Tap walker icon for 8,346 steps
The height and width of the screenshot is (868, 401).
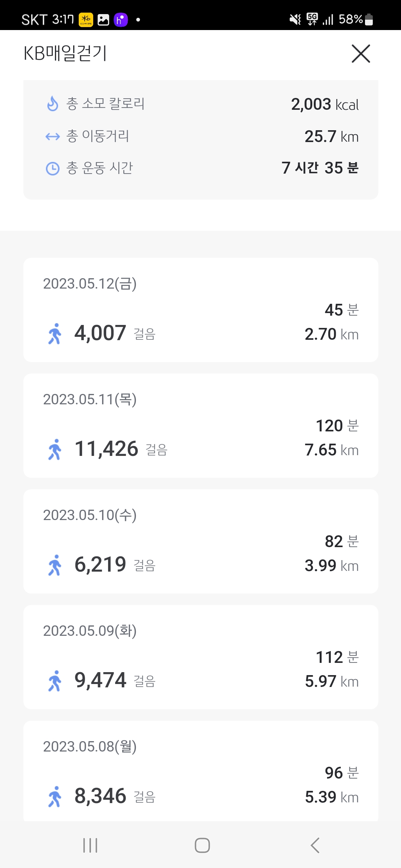tap(55, 797)
